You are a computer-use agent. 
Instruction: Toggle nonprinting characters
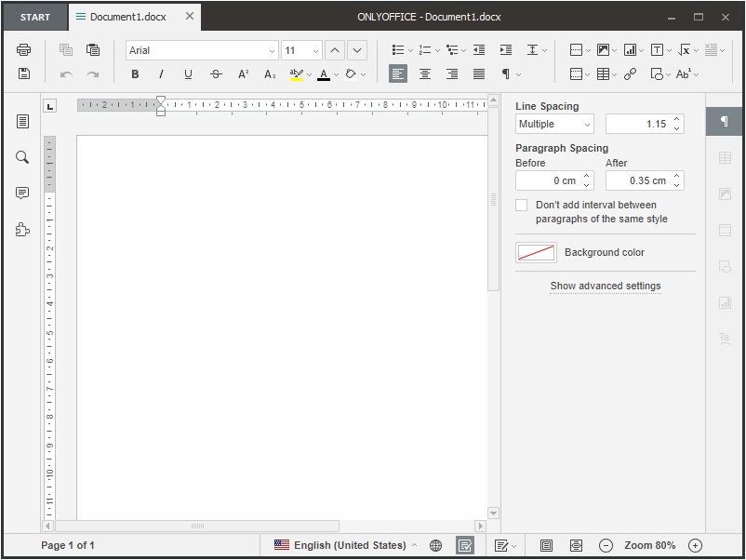coord(506,74)
